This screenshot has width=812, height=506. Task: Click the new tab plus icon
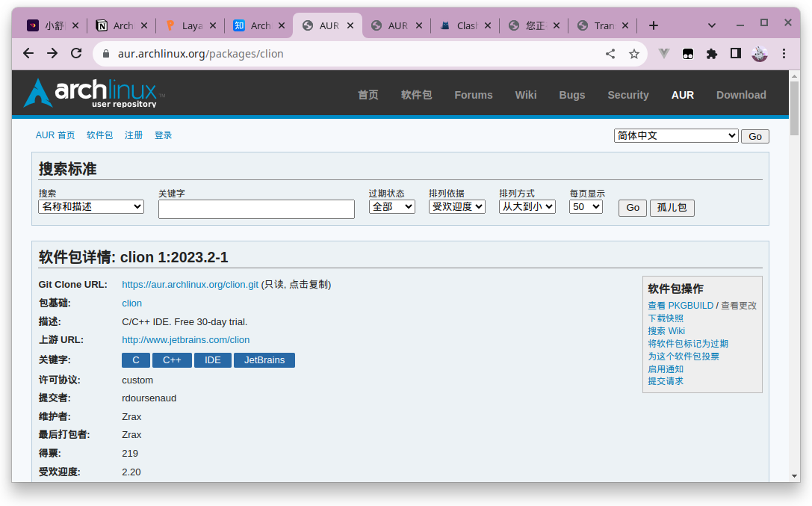(653, 25)
